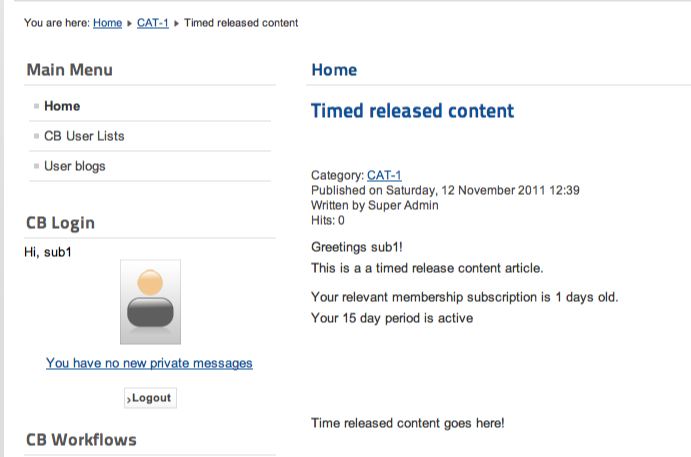The height and width of the screenshot is (457, 691).
Task: Click the sub1 user avatar image
Action: click(x=150, y=302)
